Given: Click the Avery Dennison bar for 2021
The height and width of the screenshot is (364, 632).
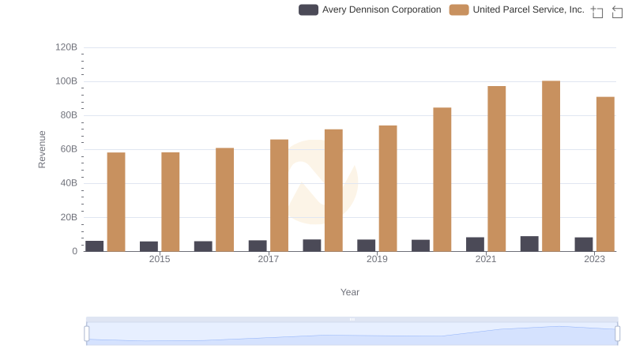Looking at the screenshot, I should click(x=475, y=245).
